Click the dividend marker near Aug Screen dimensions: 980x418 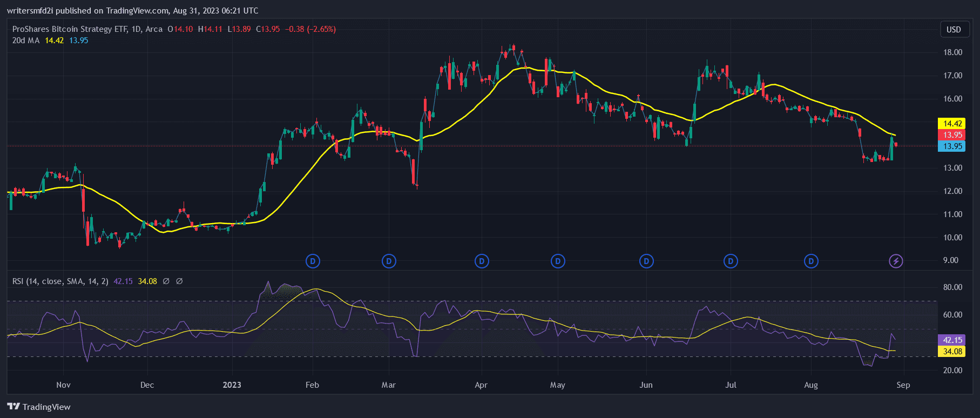(x=811, y=261)
